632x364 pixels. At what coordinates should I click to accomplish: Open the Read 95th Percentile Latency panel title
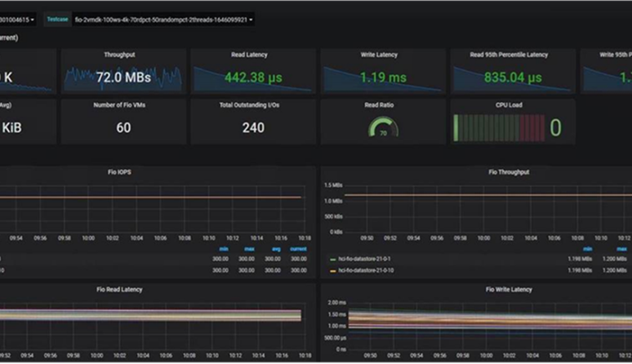coord(511,55)
